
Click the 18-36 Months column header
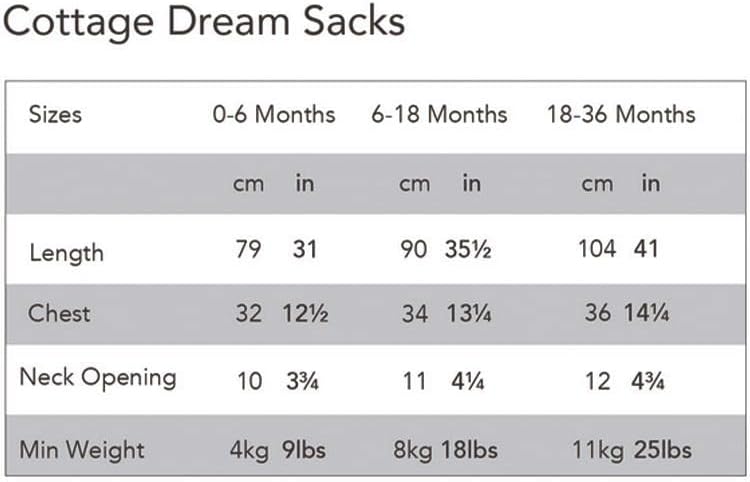tap(620, 114)
